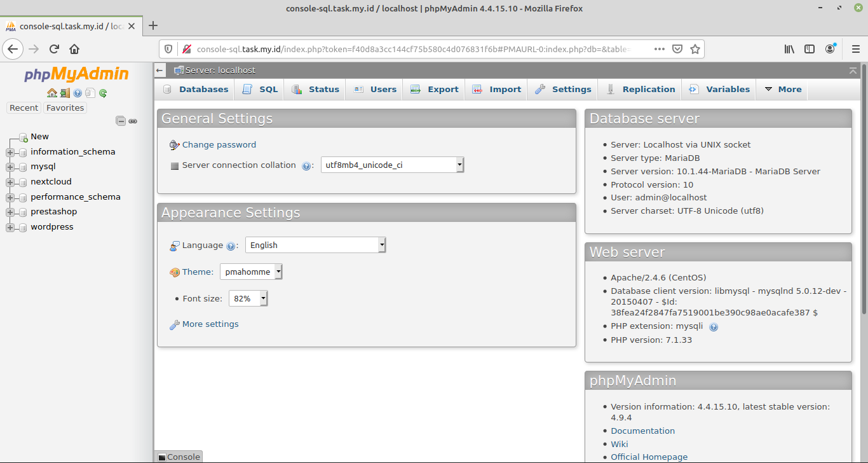
Task: Open the Wiki link
Action: click(x=619, y=445)
